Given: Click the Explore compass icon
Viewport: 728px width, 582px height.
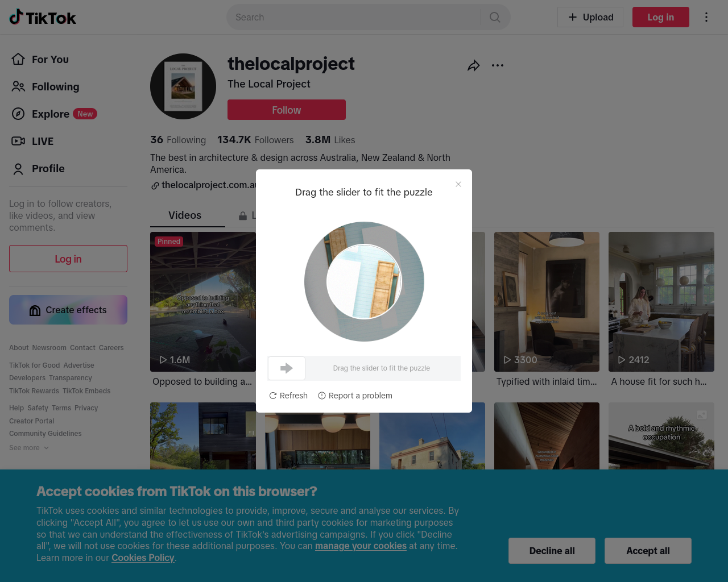Looking at the screenshot, I should (18, 114).
